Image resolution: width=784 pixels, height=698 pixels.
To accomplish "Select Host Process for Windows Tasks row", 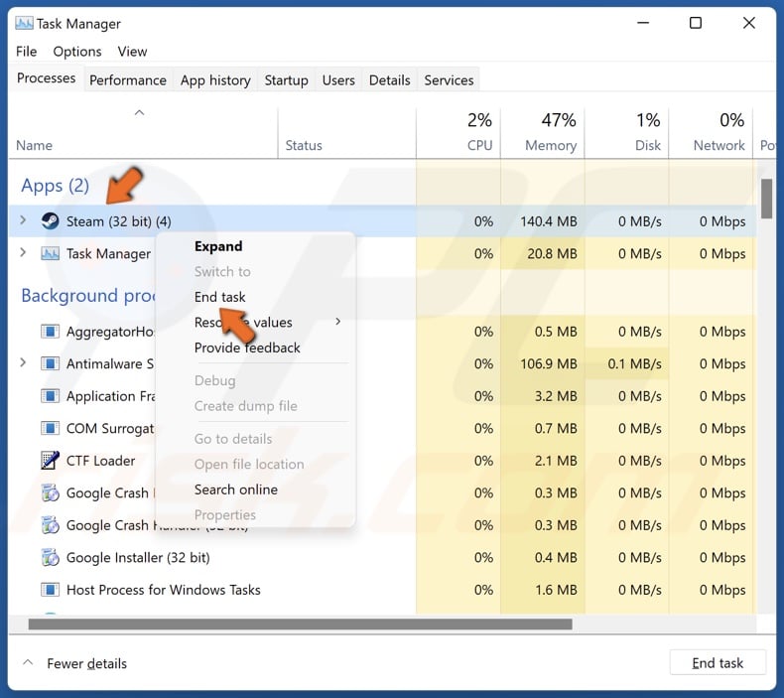I will point(382,590).
